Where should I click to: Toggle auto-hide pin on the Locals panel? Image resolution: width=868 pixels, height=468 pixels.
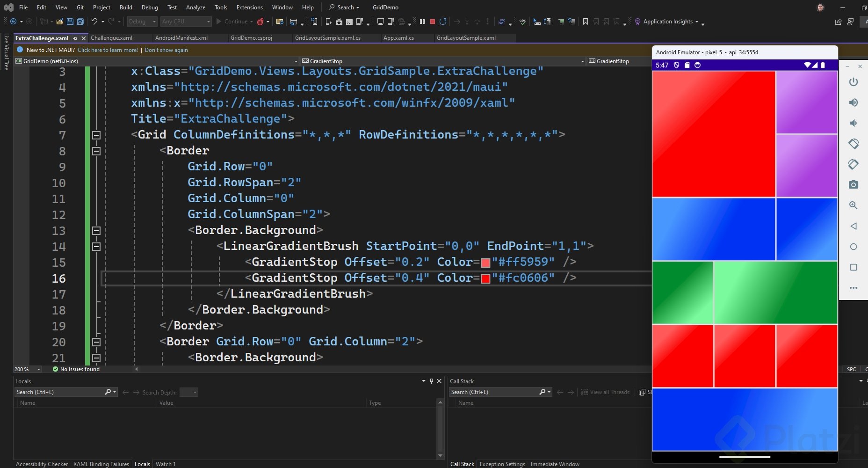431,381
